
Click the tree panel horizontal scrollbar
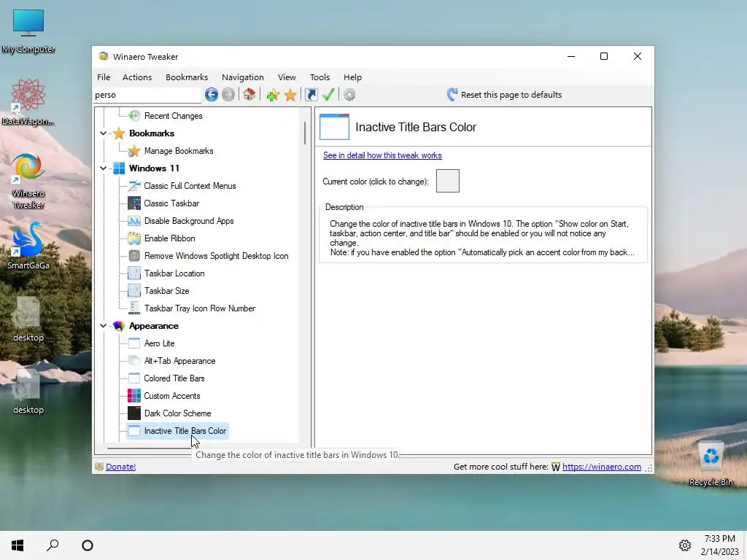pos(150,448)
